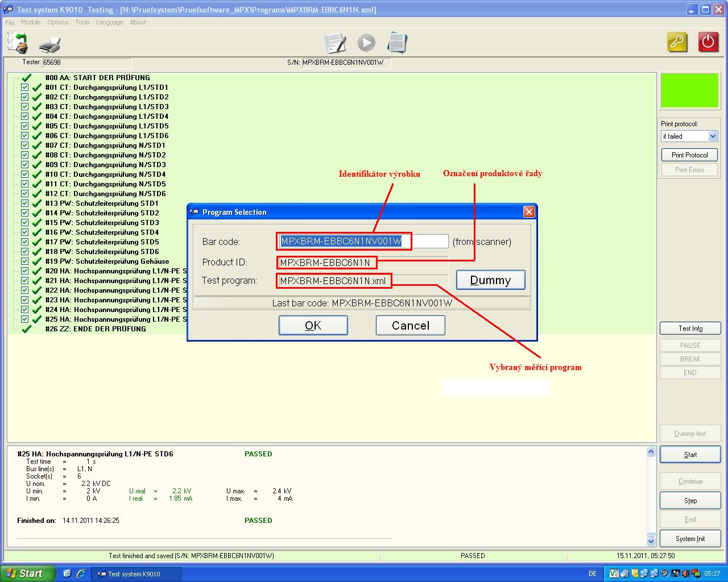This screenshot has height=582, width=728.
Task: Open the Options menu
Action: point(57,23)
